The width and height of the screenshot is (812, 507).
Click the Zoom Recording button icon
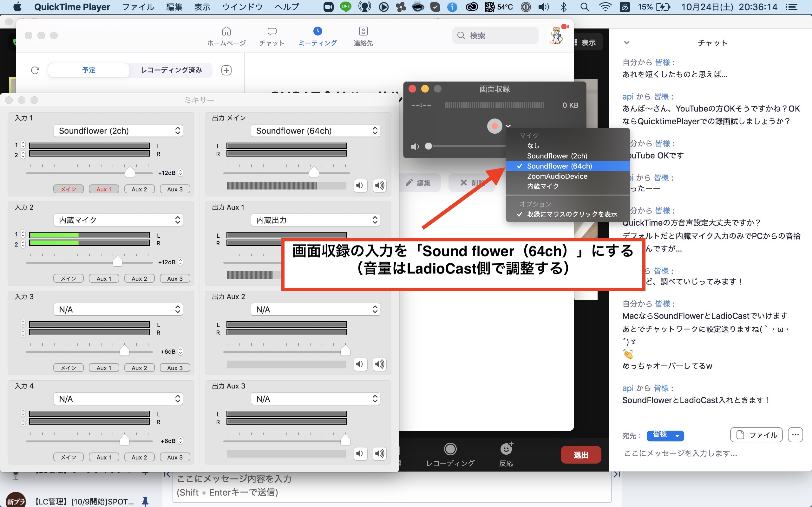point(450,449)
